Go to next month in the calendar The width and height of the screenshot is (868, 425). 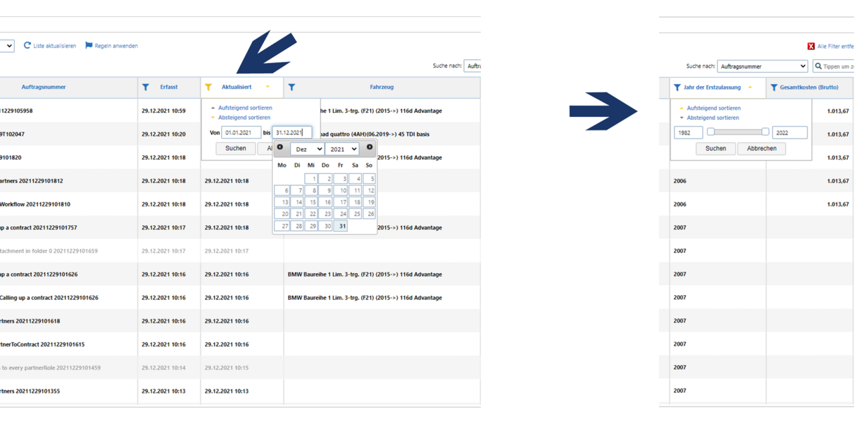point(370,147)
